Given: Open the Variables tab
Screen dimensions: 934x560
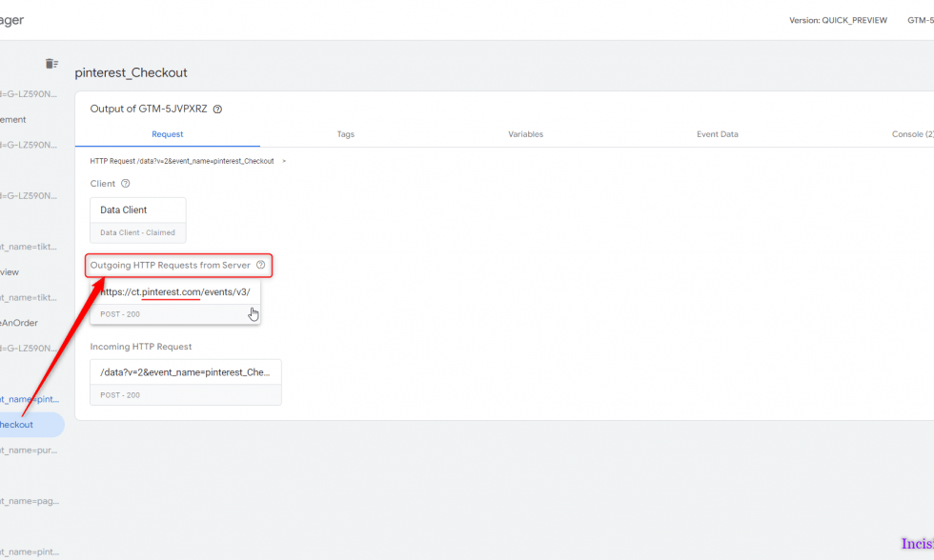Looking at the screenshot, I should coord(525,134).
